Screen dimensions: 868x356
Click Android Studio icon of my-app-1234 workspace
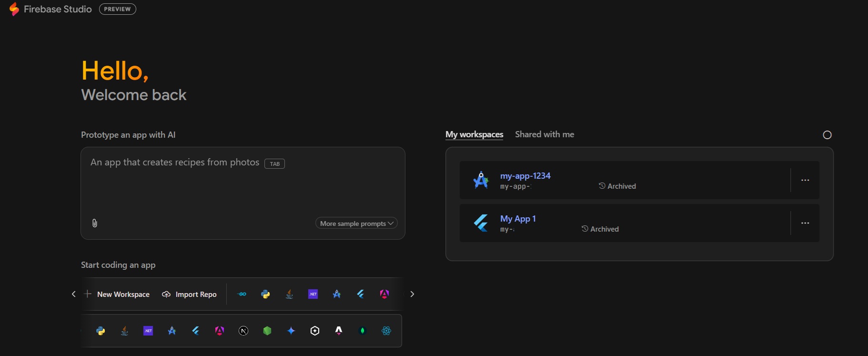click(481, 180)
